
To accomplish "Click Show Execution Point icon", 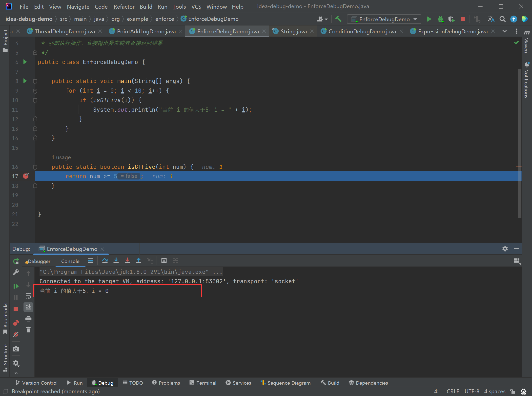I will [x=91, y=261].
